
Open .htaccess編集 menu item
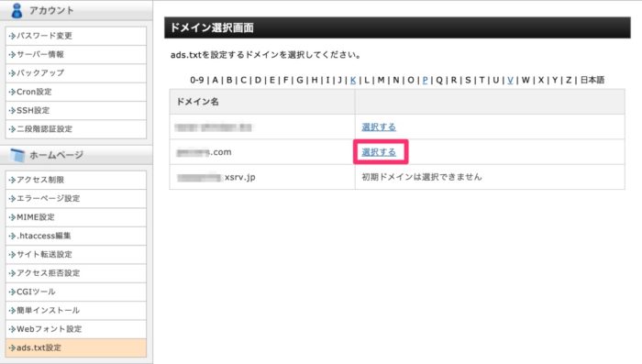pyautogui.click(x=76, y=236)
